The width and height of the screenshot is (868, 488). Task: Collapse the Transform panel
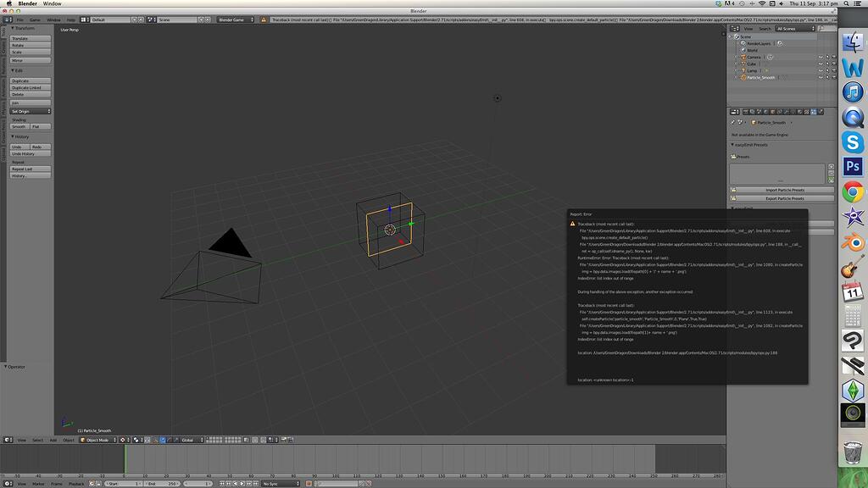click(24, 28)
